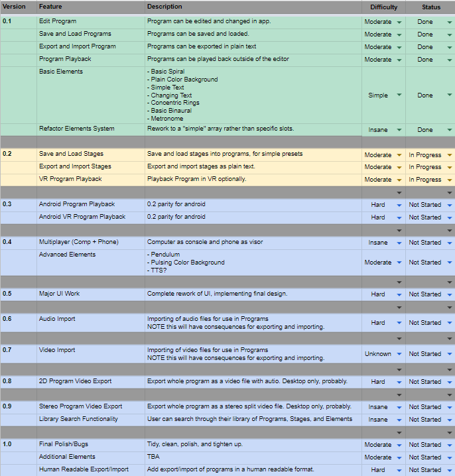Select version cell 1.0
Image resolution: width=455 pixels, height=476 pixels.
pyautogui.click(x=19, y=445)
